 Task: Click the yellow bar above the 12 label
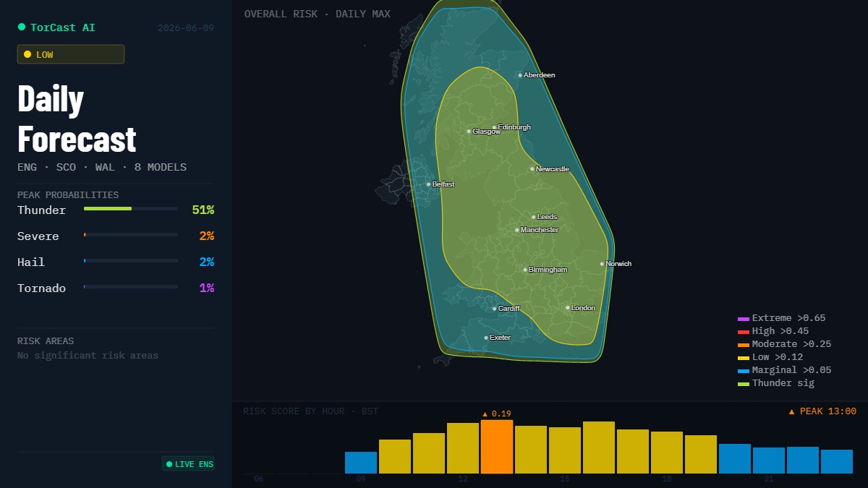[x=463, y=448]
